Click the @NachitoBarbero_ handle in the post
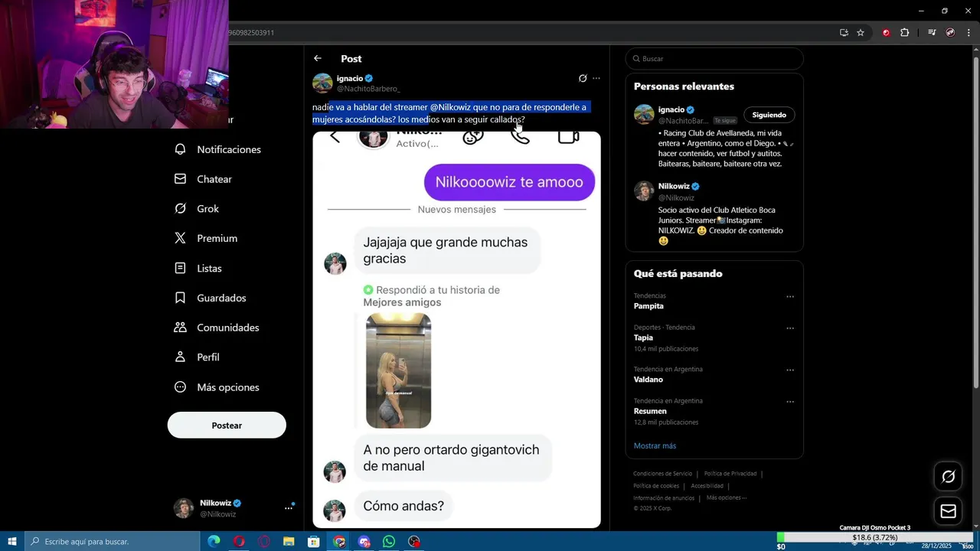 (368, 90)
